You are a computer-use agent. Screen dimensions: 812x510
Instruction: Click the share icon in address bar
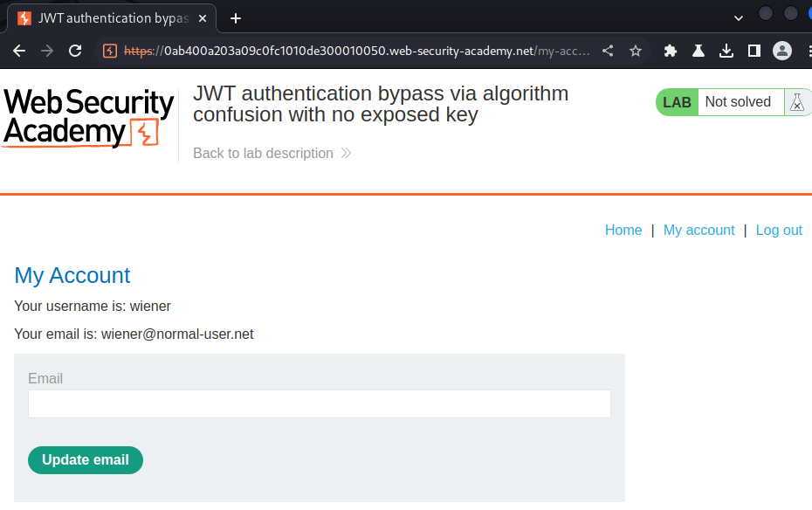click(x=608, y=51)
